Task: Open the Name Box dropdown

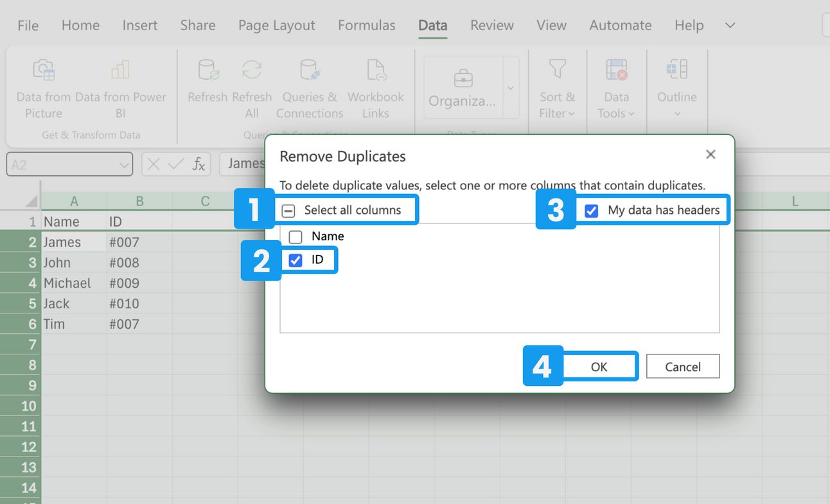Action: pos(124,164)
